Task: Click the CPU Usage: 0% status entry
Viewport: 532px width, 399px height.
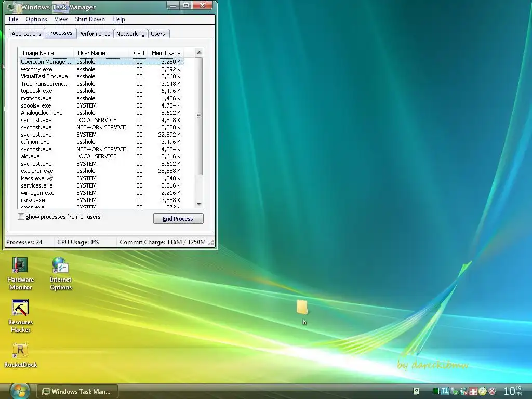Action: [78, 242]
